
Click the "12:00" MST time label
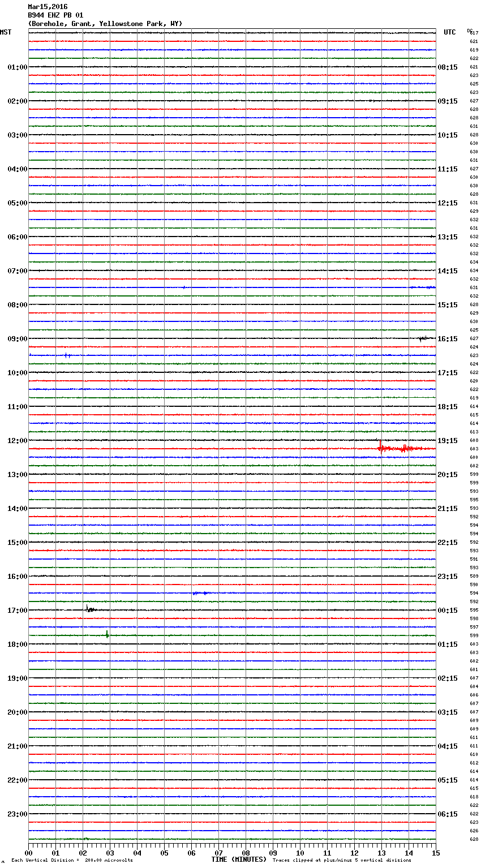point(18,441)
